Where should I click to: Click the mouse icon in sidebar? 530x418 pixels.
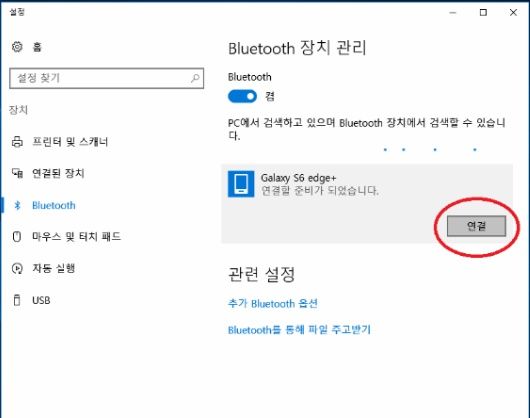(17, 236)
